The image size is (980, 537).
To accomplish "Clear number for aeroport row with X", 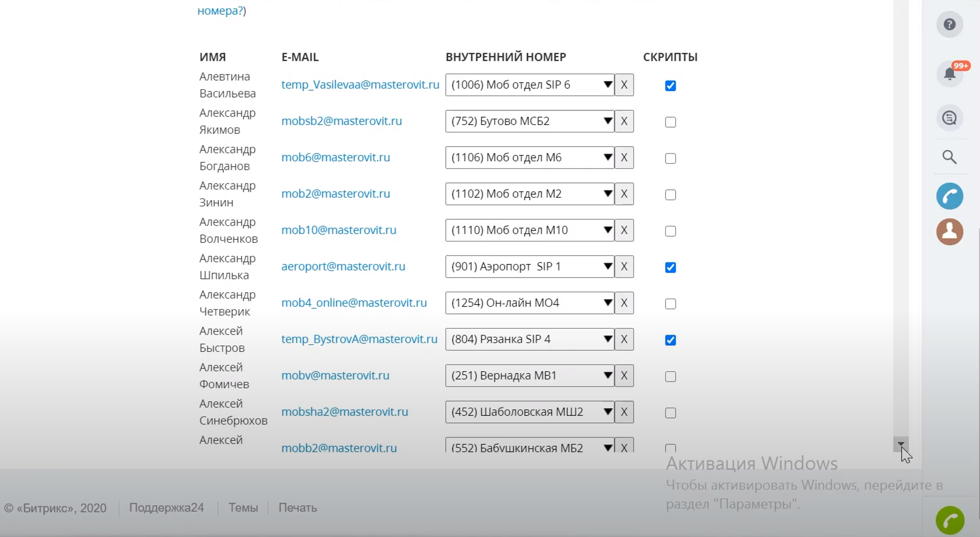I will (x=624, y=266).
